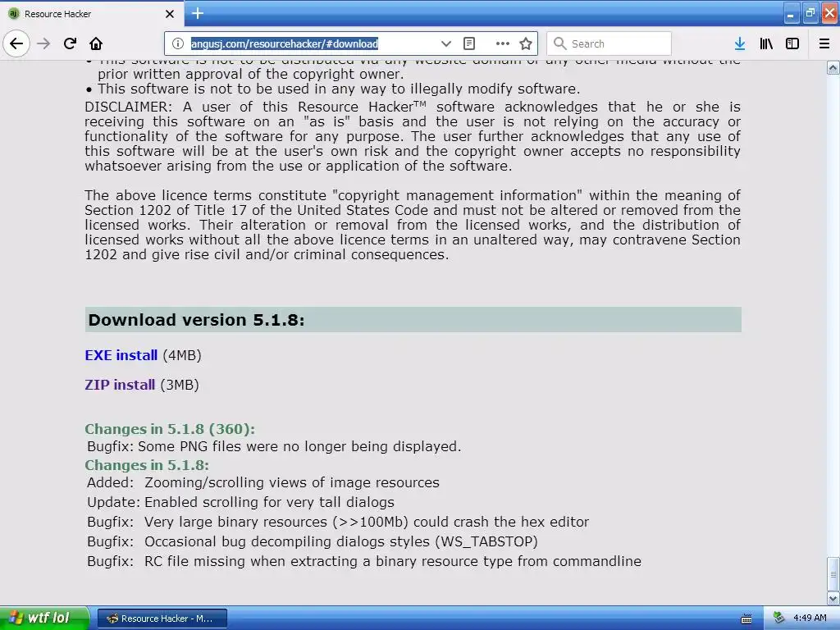This screenshot has height=630, width=840.
Task: Click 'Enabled scrolling for very tall dialogs'
Action: [269, 502]
